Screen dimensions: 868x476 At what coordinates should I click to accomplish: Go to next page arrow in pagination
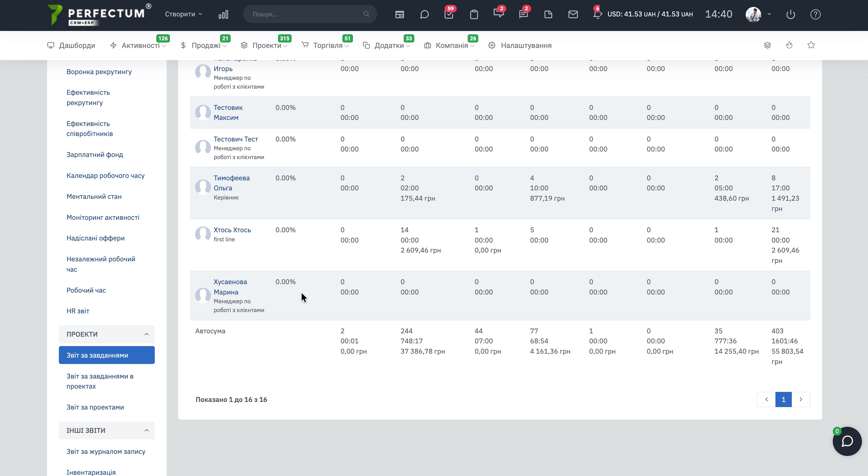coord(801,399)
